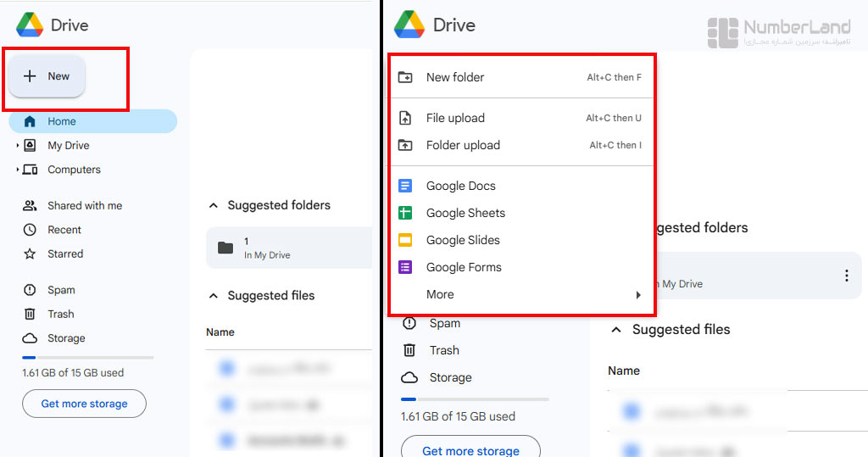Click the Shared with me people icon

[x=30, y=205]
